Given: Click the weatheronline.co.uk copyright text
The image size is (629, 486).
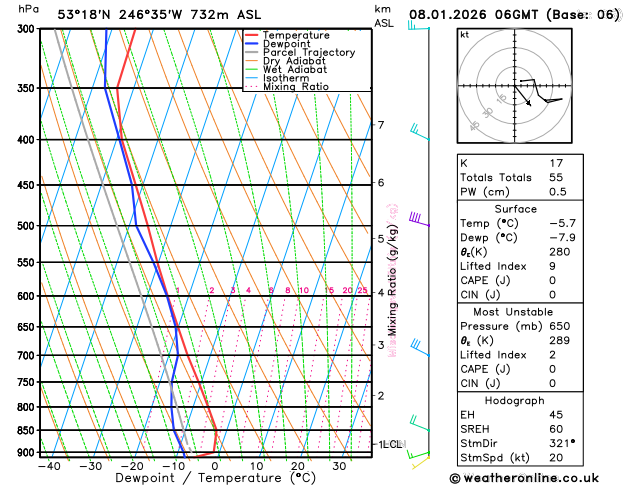Looking at the screenshot, I should pyautogui.click(x=524, y=478).
